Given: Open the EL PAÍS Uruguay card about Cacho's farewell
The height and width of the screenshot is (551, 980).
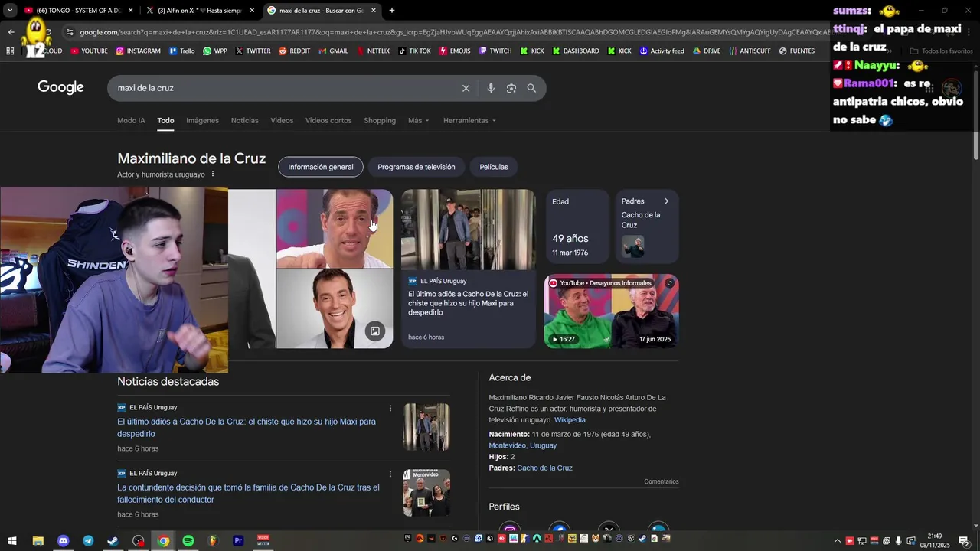Looking at the screenshot, I should tap(469, 269).
